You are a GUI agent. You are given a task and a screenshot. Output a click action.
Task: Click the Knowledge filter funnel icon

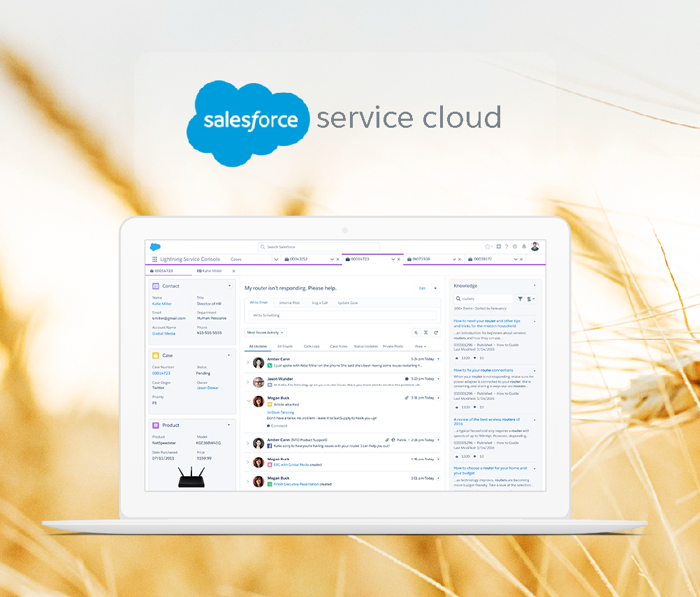tap(520, 299)
